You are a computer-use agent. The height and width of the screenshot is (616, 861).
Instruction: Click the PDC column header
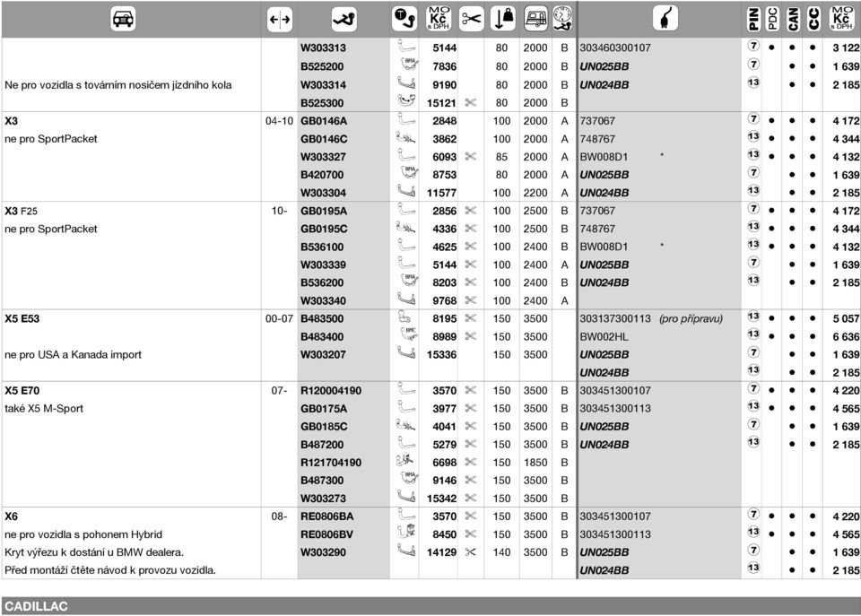point(772,19)
